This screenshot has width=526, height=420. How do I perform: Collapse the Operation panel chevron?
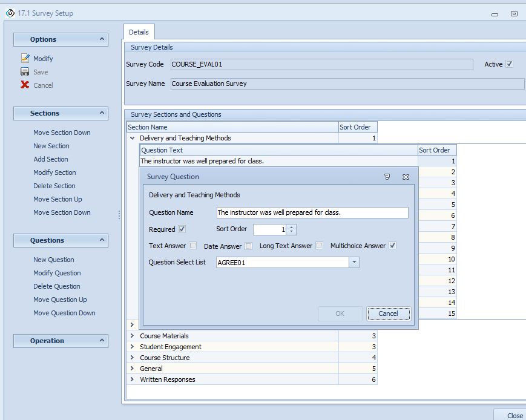102,341
